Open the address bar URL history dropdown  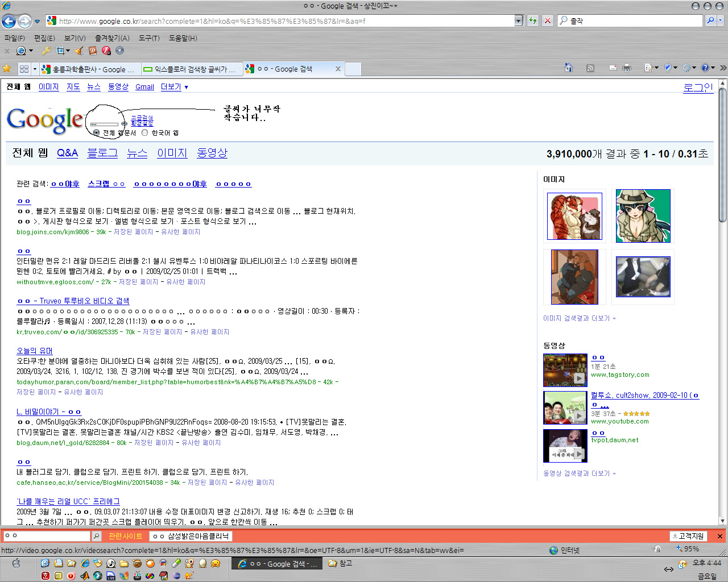518,21
